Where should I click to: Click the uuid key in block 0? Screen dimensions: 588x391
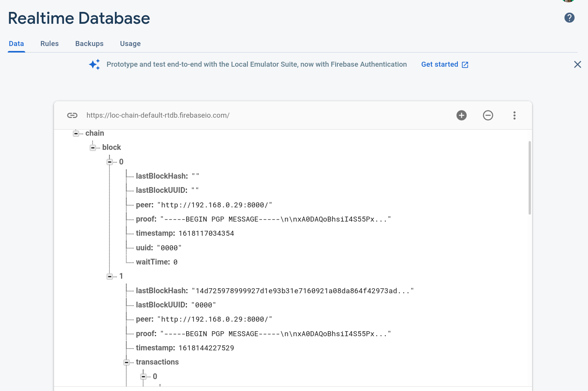click(x=144, y=248)
